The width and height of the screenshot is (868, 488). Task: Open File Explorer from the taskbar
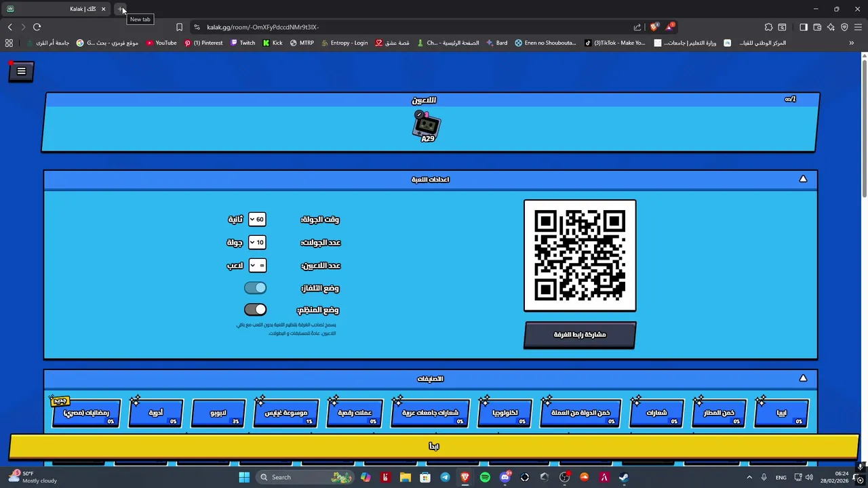[406, 477]
